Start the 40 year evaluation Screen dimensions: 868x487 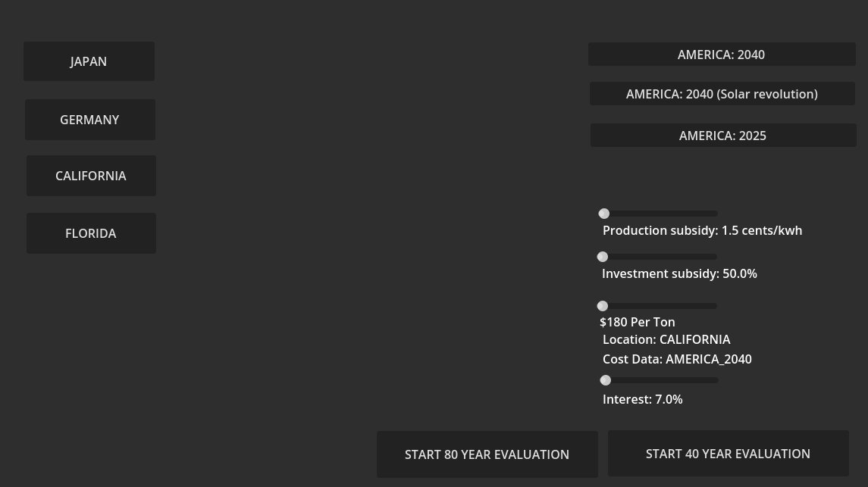coord(728,454)
